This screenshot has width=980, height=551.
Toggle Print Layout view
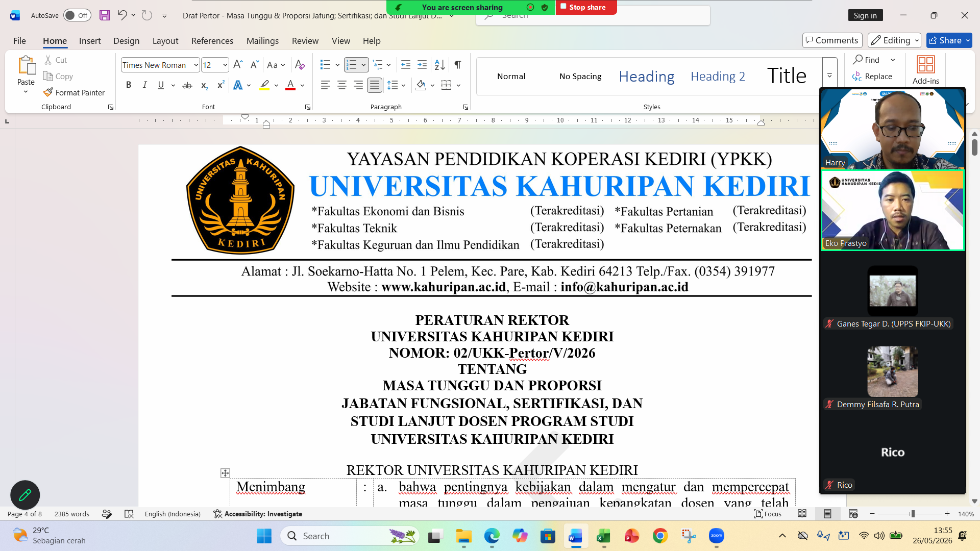click(x=827, y=514)
